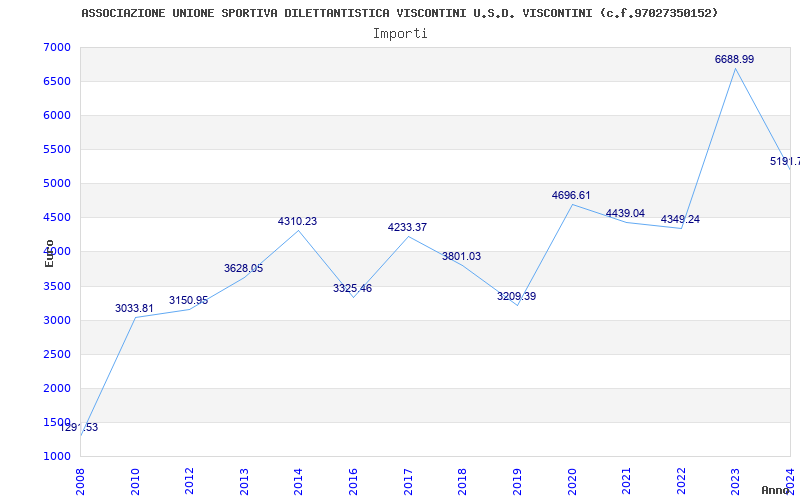Select the 3628.05 value label

(243, 268)
